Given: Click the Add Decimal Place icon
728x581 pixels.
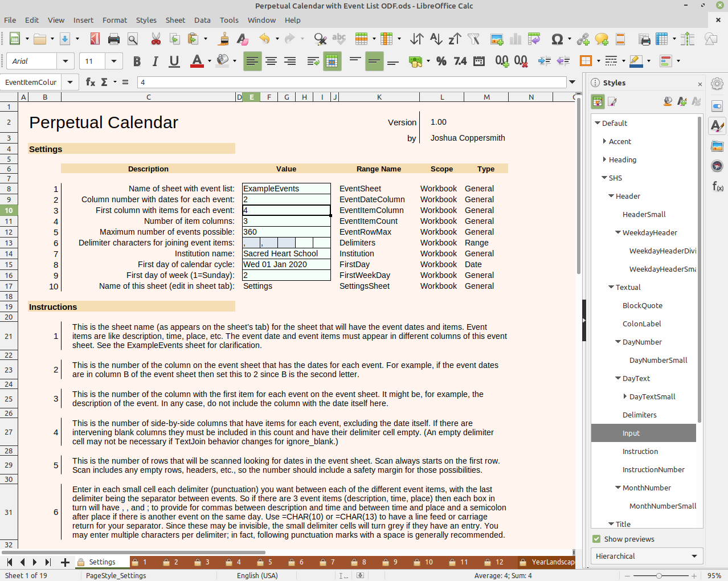Looking at the screenshot, I should click(x=502, y=61).
